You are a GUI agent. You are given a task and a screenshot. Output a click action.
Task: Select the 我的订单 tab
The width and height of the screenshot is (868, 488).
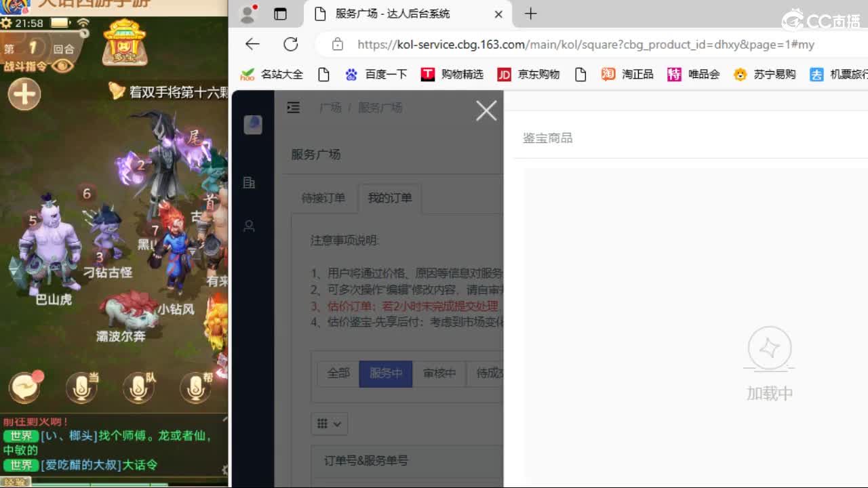(x=390, y=198)
